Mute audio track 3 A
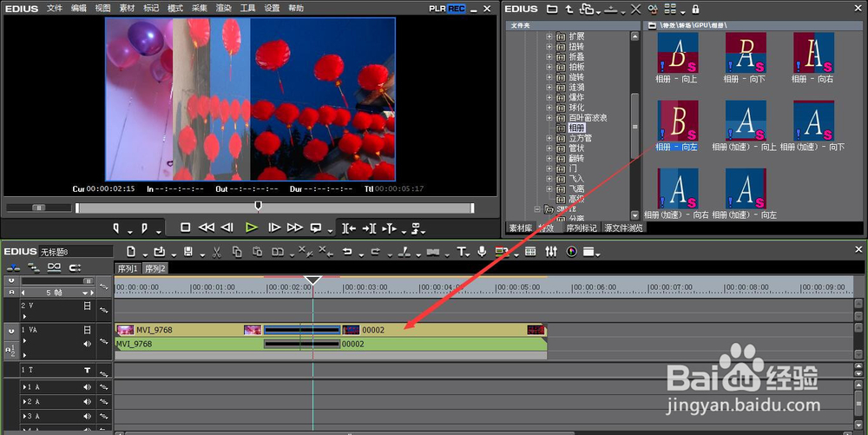 (87, 416)
